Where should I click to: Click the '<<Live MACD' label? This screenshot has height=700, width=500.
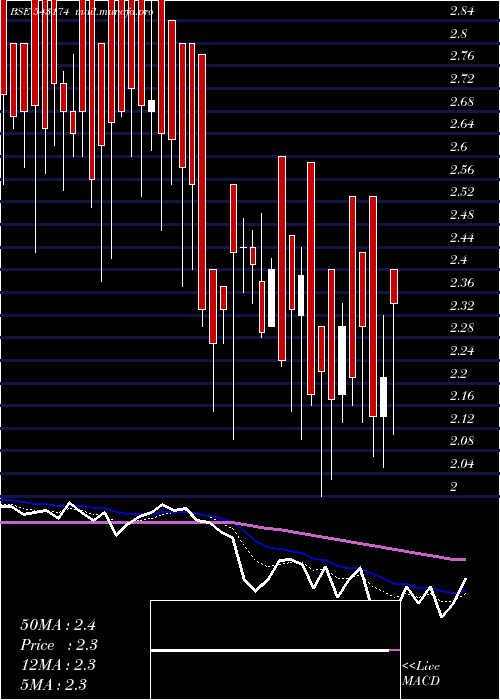[x=421, y=674]
